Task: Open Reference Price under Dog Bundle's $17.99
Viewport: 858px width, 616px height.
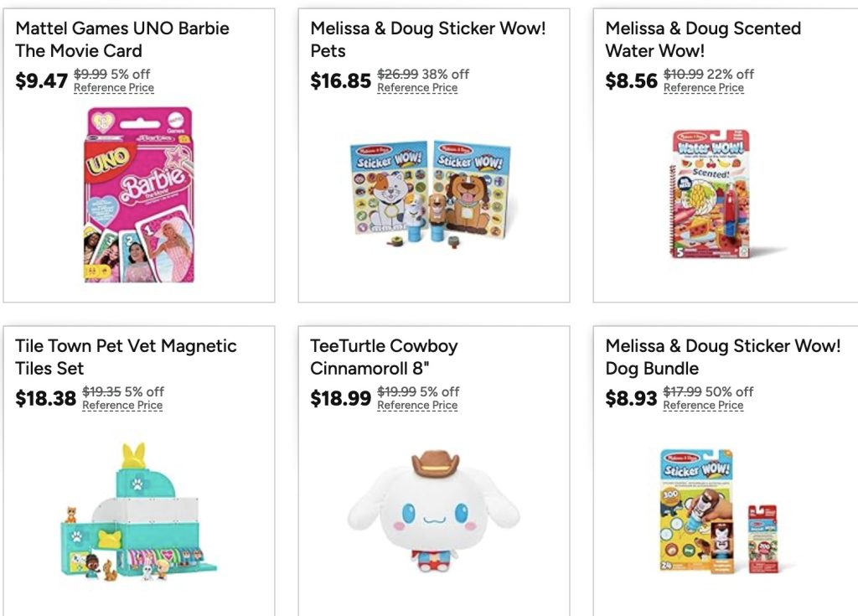Action: coord(703,405)
